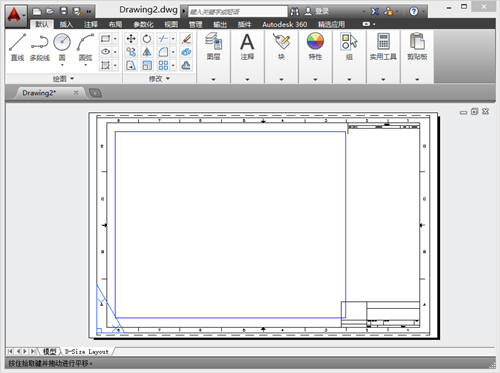Open the Block (块) panel icon
This screenshot has height=373, width=500.
(x=281, y=41)
